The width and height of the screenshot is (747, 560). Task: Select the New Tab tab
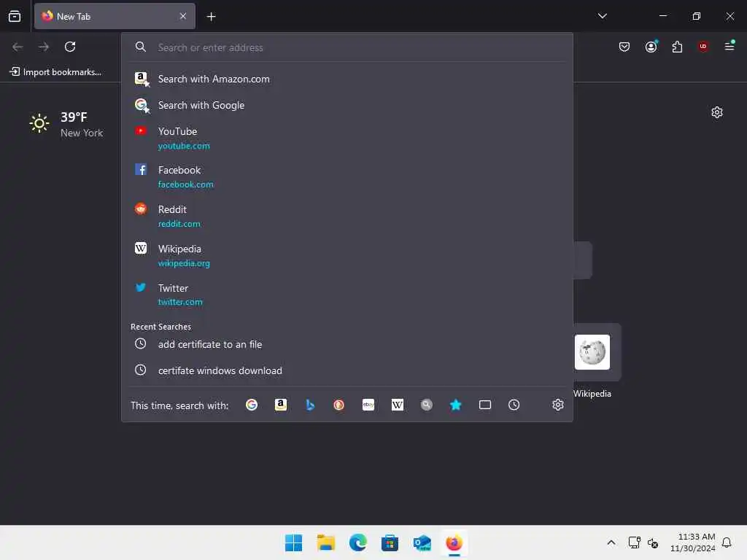click(115, 16)
